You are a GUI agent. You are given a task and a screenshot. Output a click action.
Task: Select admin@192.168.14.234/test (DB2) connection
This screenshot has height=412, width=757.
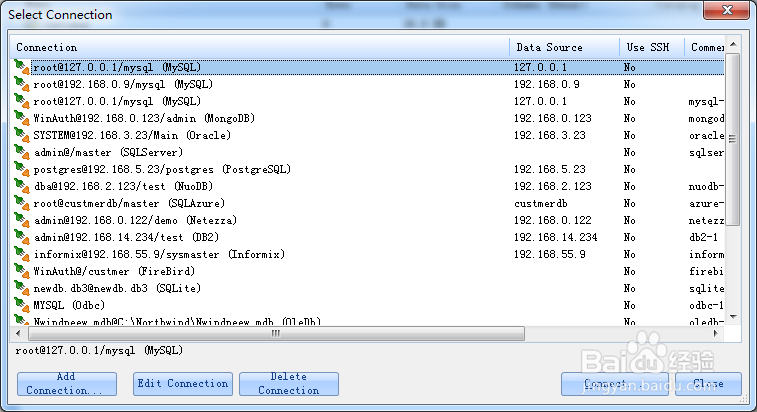126,237
